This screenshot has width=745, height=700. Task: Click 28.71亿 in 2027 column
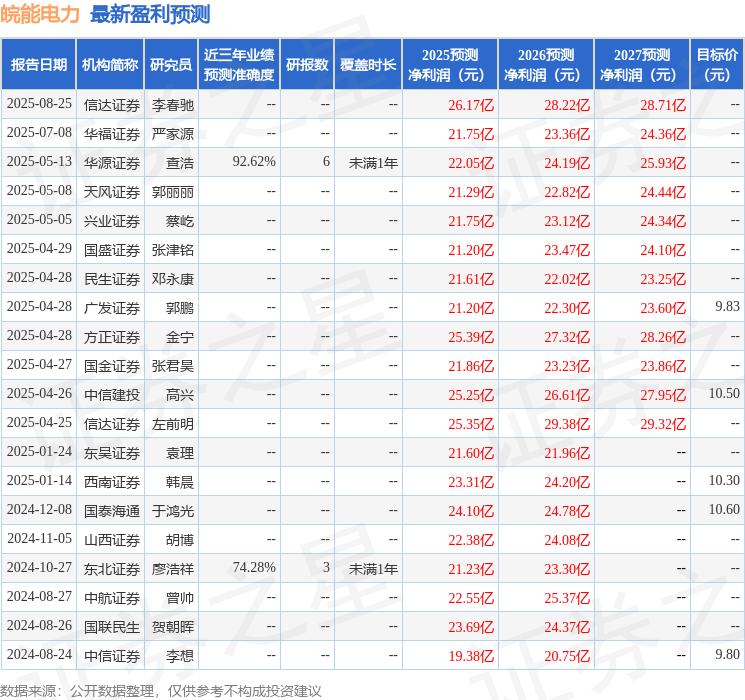point(663,105)
